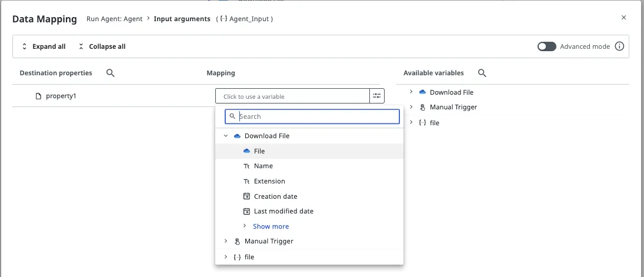This screenshot has height=277, width=644.
Task: Expand Download File in Available variables
Action: coord(412,92)
